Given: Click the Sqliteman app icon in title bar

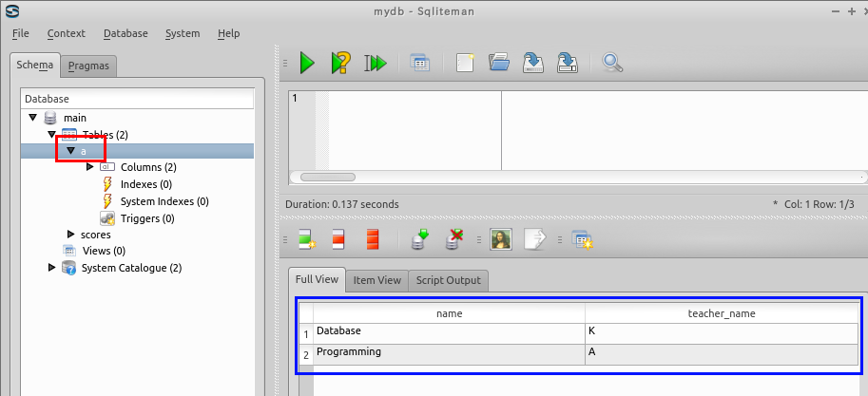Looking at the screenshot, I should [x=11, y=11].
